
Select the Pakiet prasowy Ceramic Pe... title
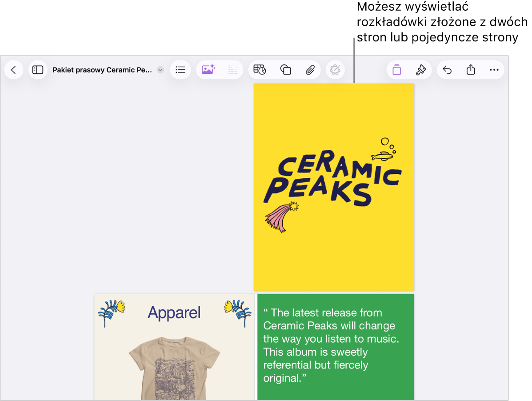pyautogui.click(x=102, y=70)
